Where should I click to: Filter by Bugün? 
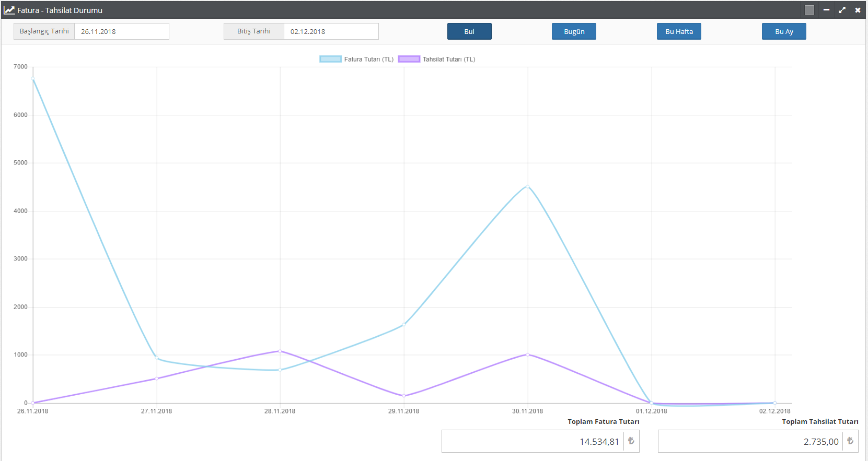click(574, 31)
